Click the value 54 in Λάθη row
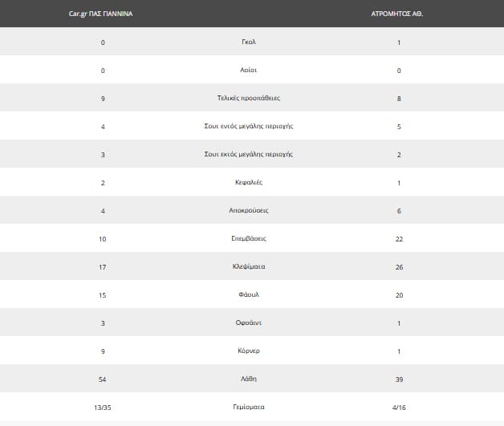The width and height of the screenshot is (504, 426). pos(103,379)
